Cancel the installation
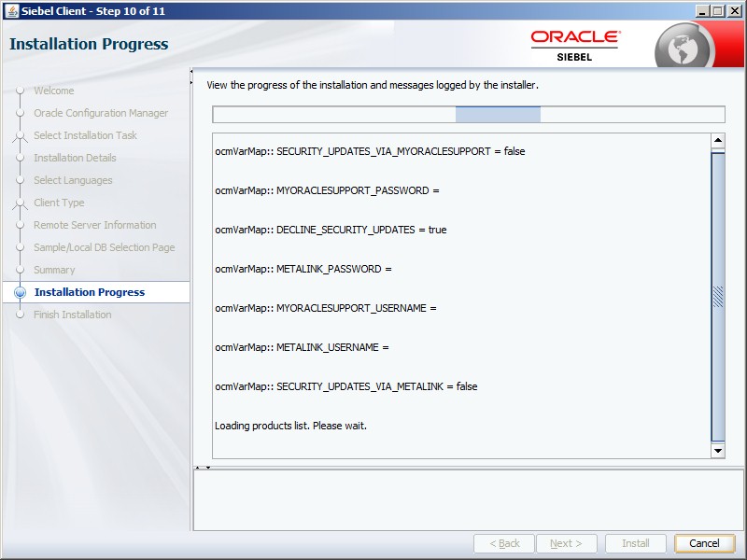747x560 pixels. pyautogui.click(x=704, y=543)
